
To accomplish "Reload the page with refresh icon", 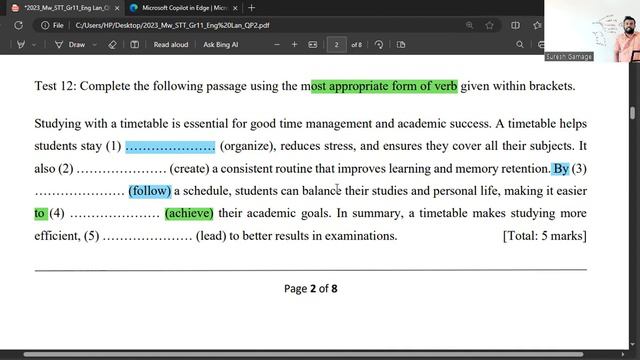I will 18,25.
